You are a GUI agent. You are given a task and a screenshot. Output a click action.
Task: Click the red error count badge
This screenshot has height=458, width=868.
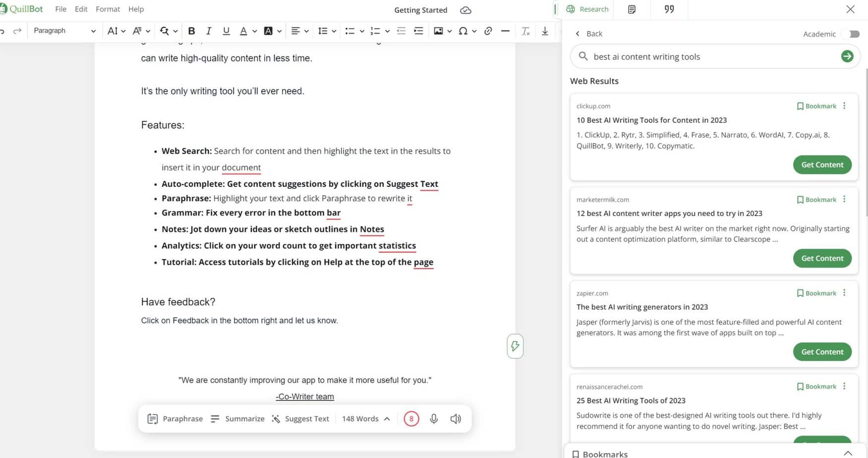[411, 419]
